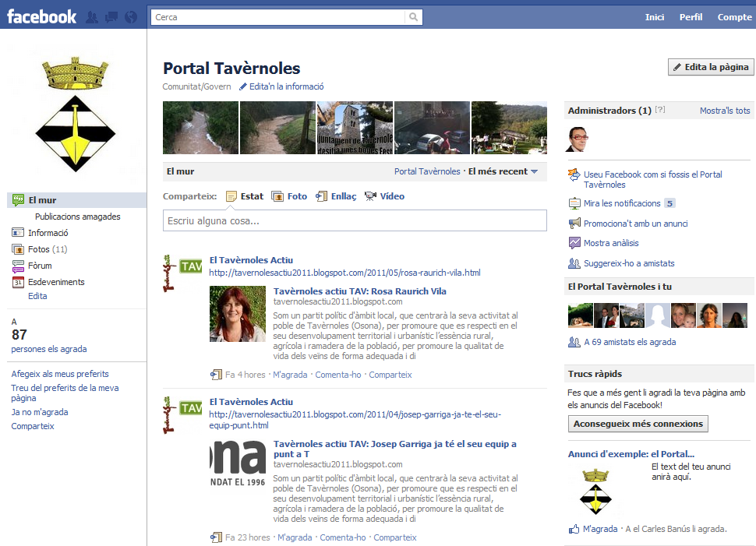Click Comparteix on the 4 hores post
The width and height of the screenshot is (756, 546).
point(390,375)
